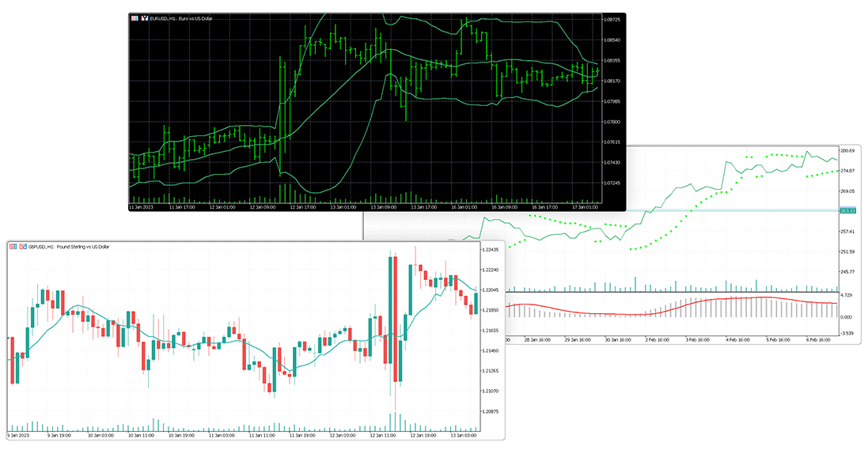The image size is (868, 450).
Task: Click the '11 Jan 2023' date on EURUSD axis
Action: pyautogui.click(x=141, y=207)
